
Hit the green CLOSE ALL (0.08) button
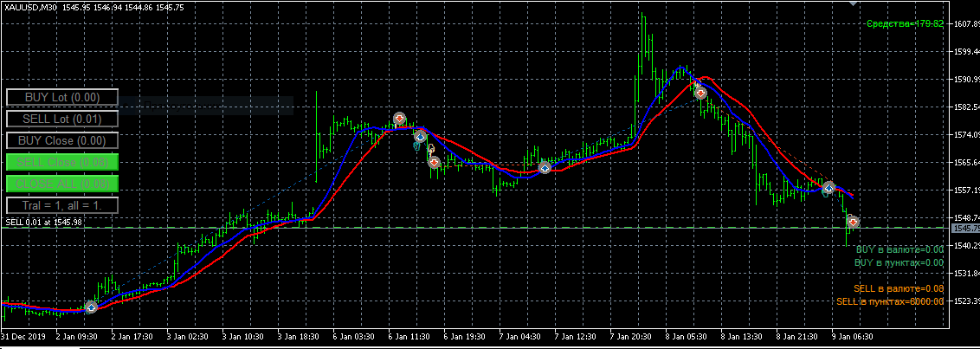62,184
